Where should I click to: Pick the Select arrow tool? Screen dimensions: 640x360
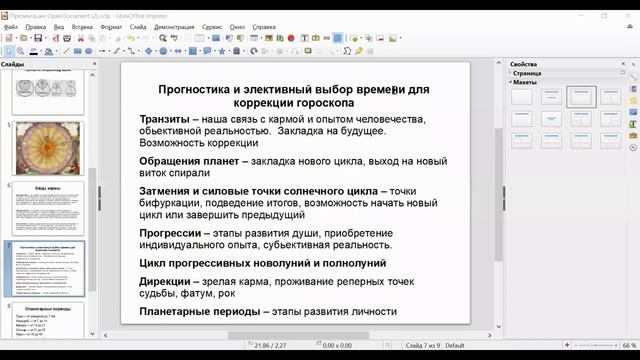click(x=9, y=51)
